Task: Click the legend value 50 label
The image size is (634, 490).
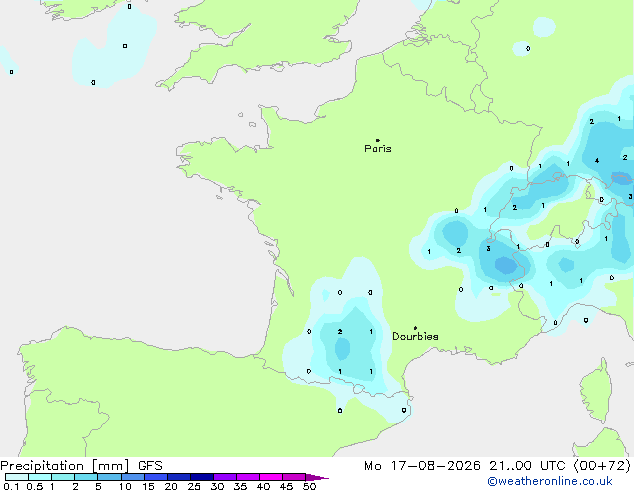Action: (310, 486)
